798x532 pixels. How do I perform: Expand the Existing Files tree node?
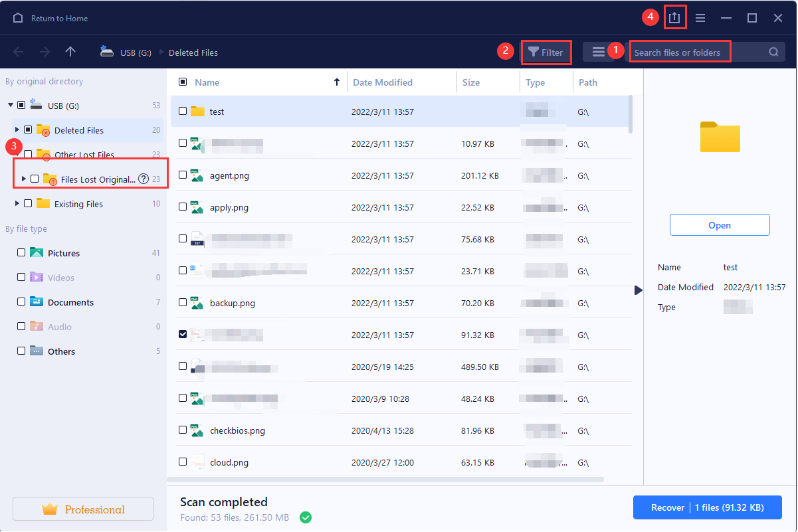click(x=16, y=203)
